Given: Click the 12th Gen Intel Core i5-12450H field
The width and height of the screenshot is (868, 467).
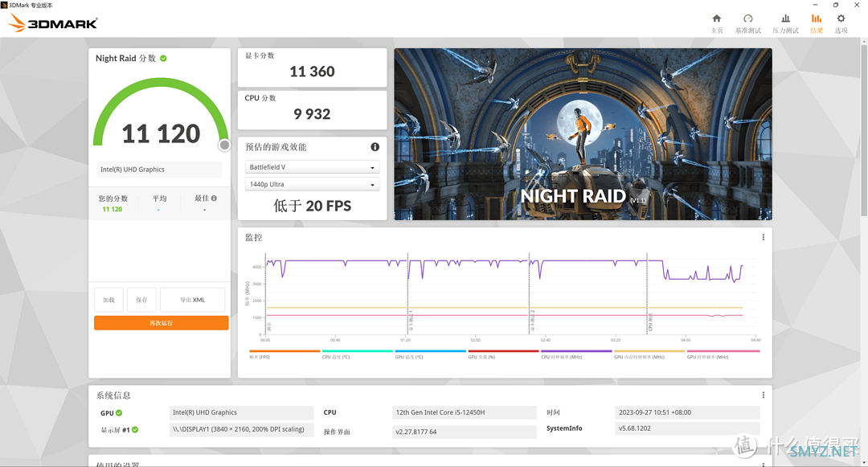Looking at the screenshot, I should 464,412.
